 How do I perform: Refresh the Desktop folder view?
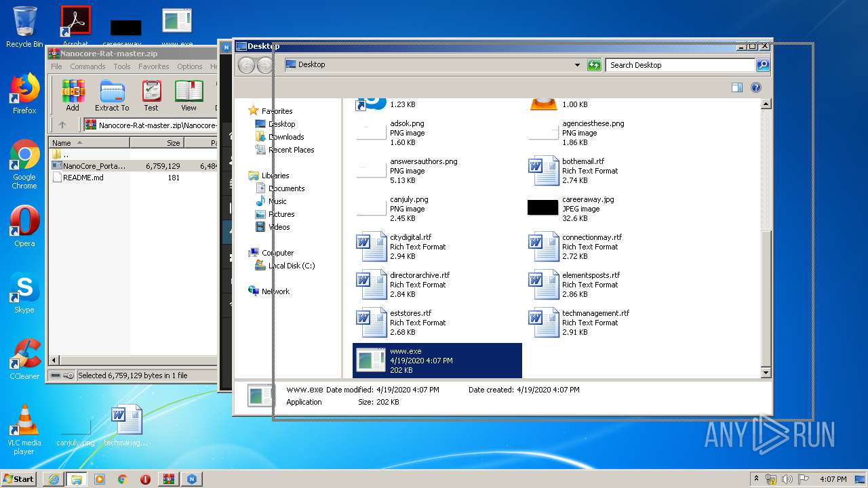[594, 65]
